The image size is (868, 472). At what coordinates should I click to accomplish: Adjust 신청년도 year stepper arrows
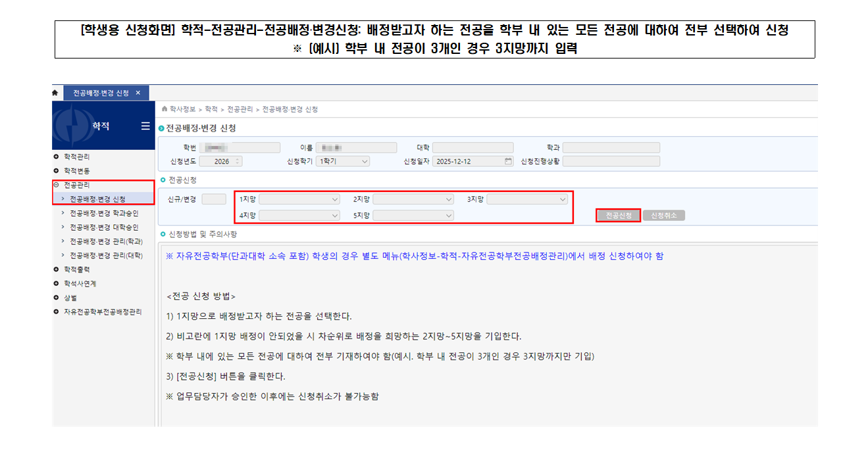tap(238, 161)
